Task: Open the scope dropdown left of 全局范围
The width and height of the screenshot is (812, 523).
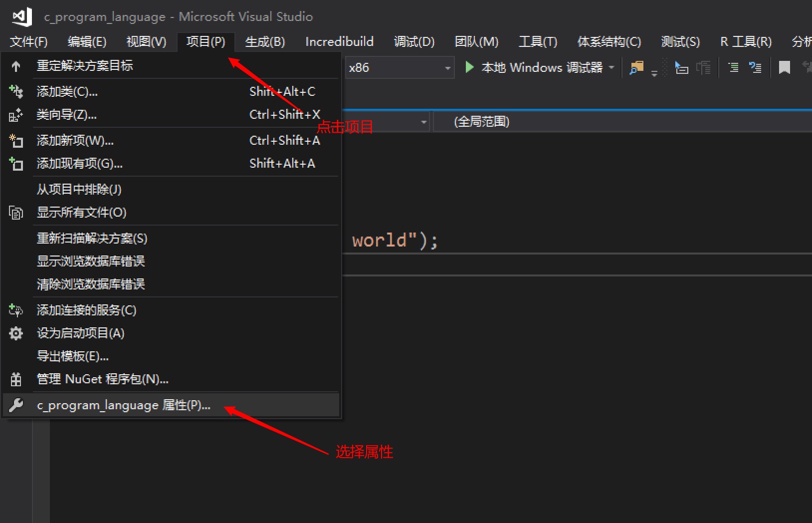Action: [x=423, y=122]
